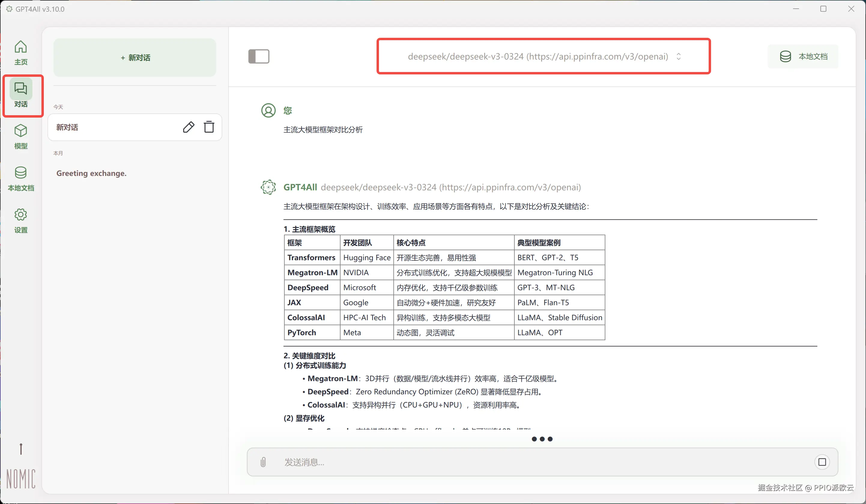866x504 pixels.
Task: Stop generation with square button
Action: (x=822, y=462)
